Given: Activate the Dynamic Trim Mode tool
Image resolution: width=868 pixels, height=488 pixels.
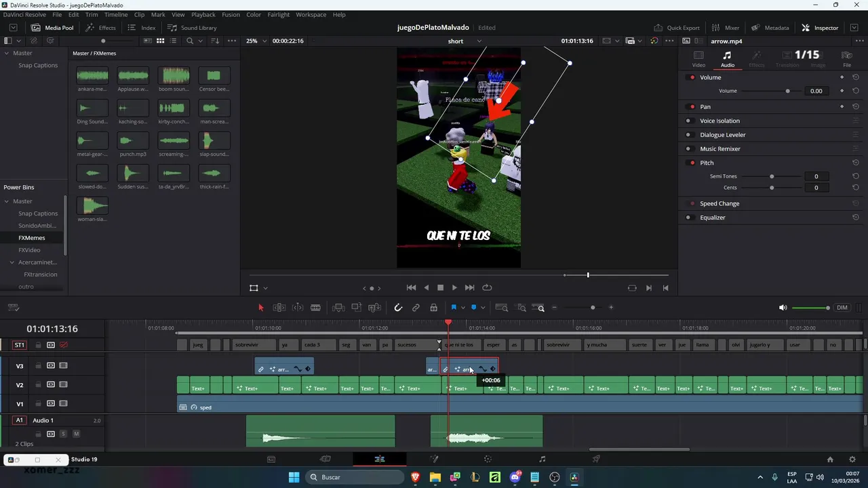Looking at the screenshot, I should coord(298,308).
